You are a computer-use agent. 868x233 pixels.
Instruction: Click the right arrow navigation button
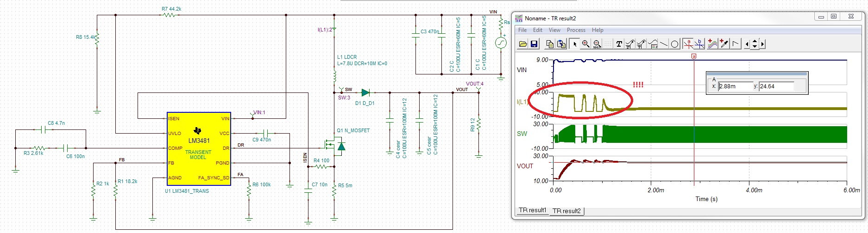tap(762, 44)
